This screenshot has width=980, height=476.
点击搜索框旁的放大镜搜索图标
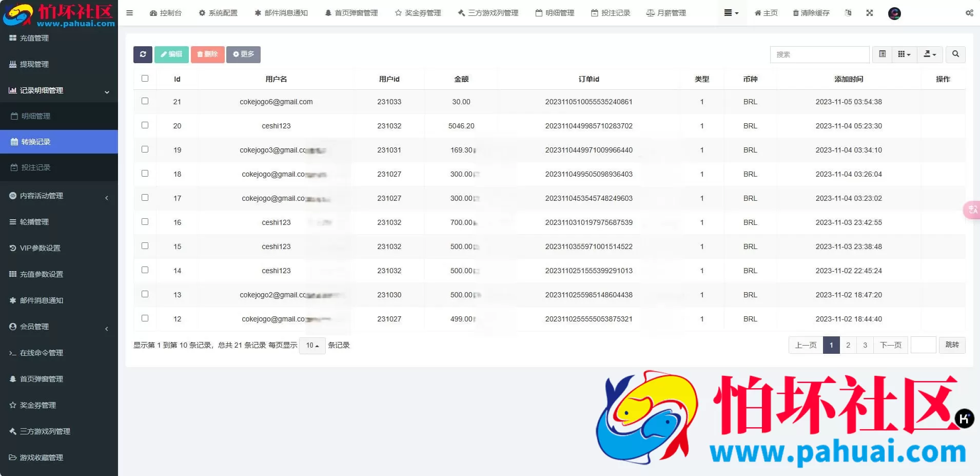pos(955,54)
